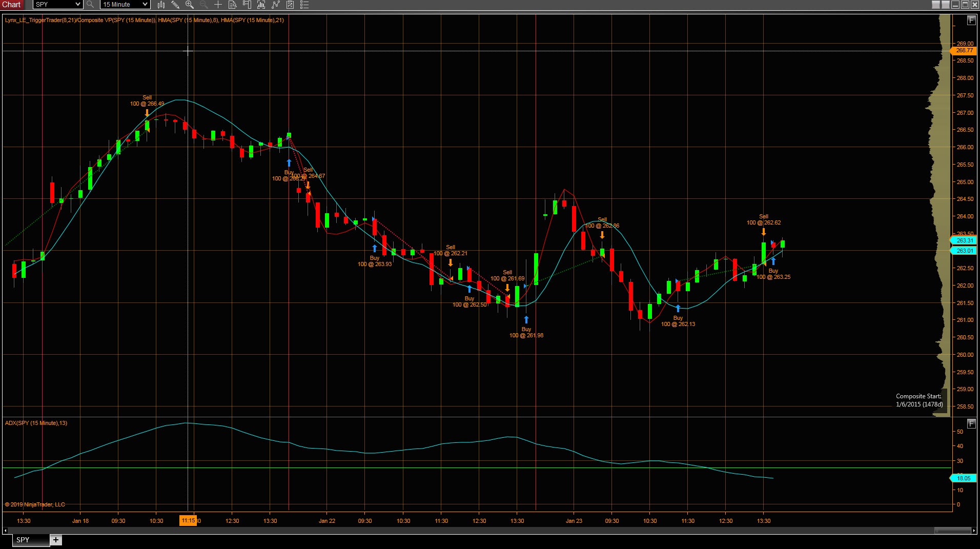Choose the crosshair cursor tool
The height and width of the screenshot is (549, 980).
[218, 5]
